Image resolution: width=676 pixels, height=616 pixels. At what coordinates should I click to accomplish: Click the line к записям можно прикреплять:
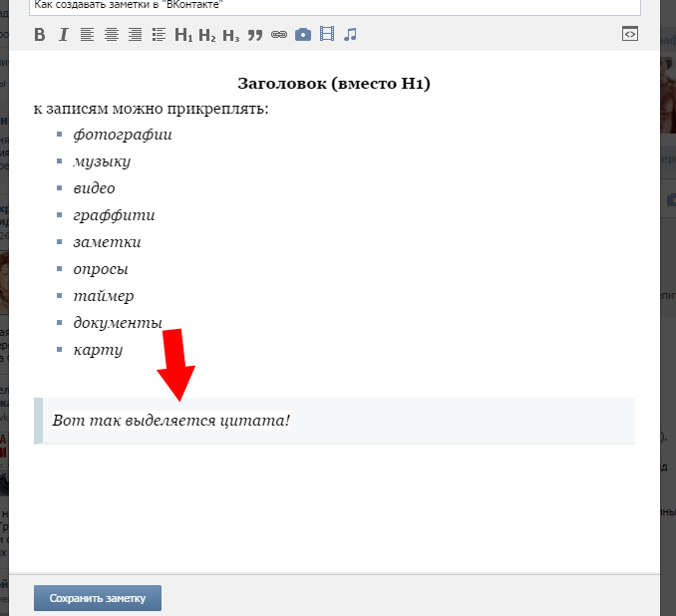(x=152, y=109)
